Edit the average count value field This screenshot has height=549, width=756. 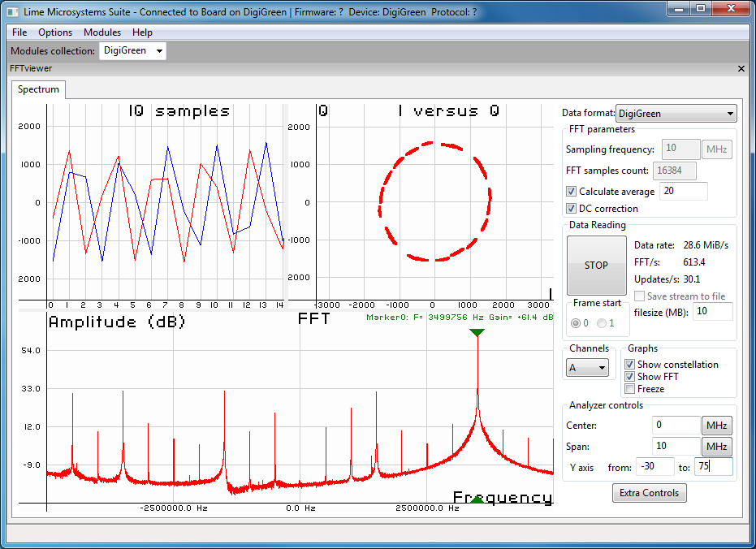(x=683, y=191)
